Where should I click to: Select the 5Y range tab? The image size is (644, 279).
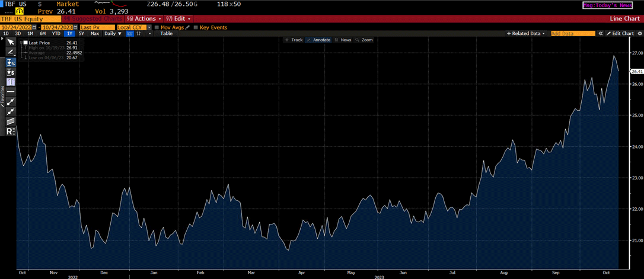[x=81, y=34]
